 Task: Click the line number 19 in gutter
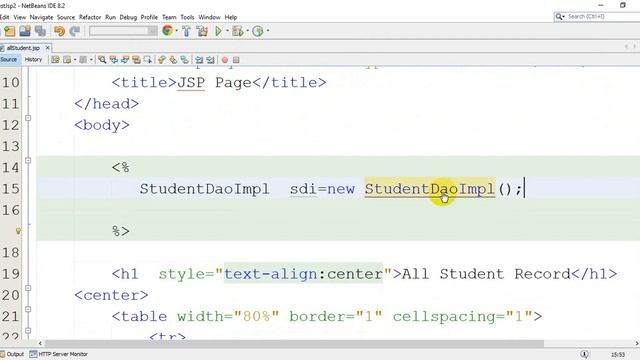coord(10,274)
